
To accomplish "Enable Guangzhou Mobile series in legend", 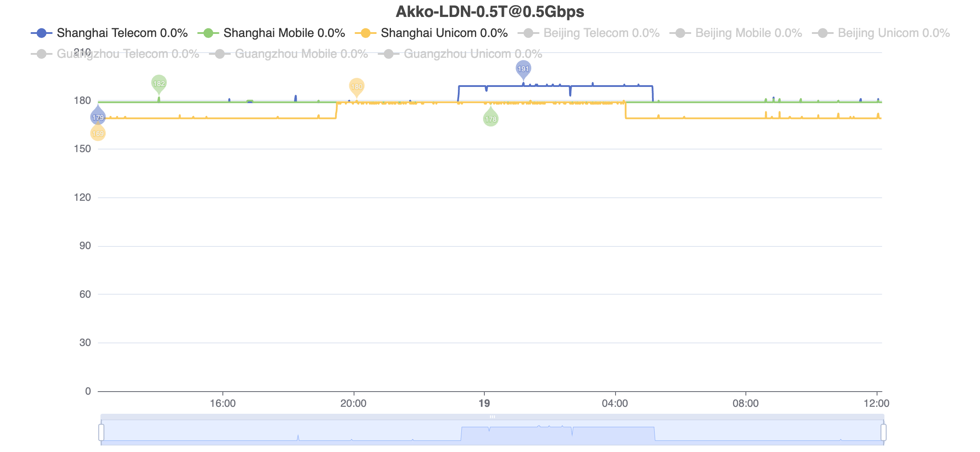I will coord(288,54).
